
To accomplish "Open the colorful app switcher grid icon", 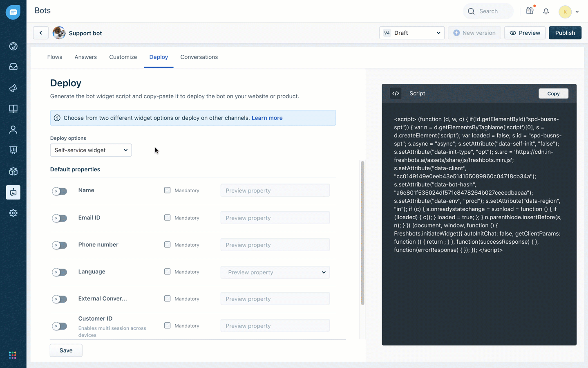I will pyautogui.click(x=13, y=355).
